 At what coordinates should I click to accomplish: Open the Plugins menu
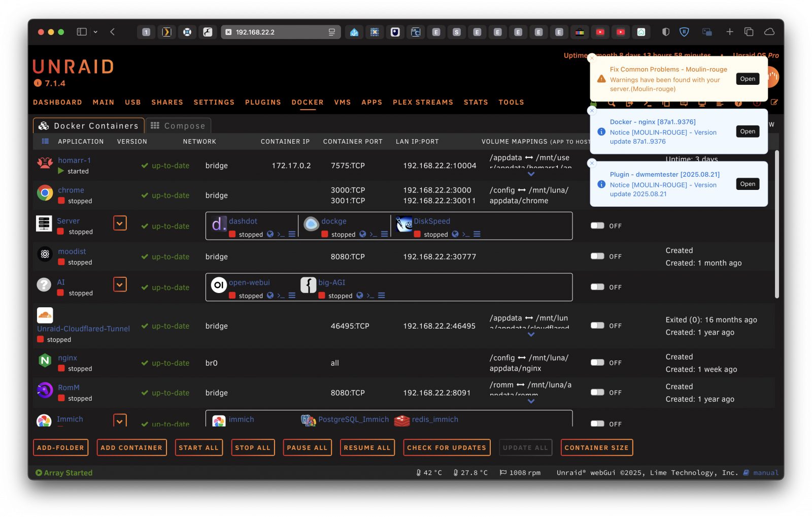[x=263, y=102]
